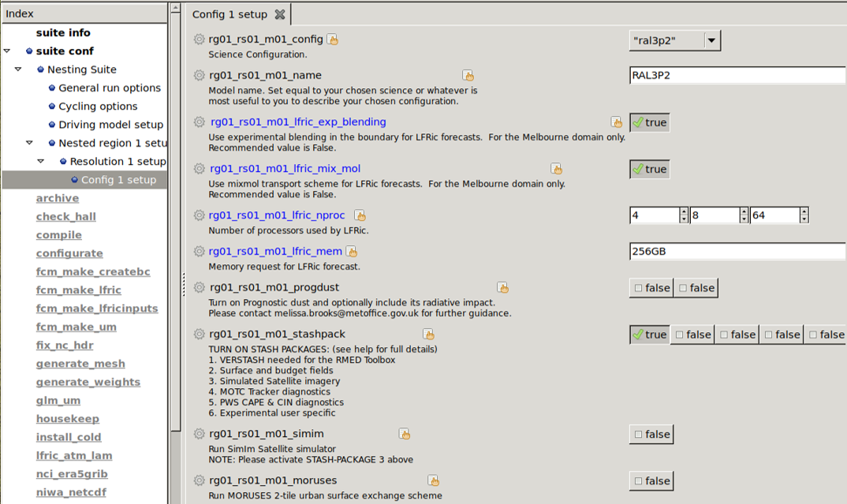Enable stashpack second package checkbox

(692, 334)
